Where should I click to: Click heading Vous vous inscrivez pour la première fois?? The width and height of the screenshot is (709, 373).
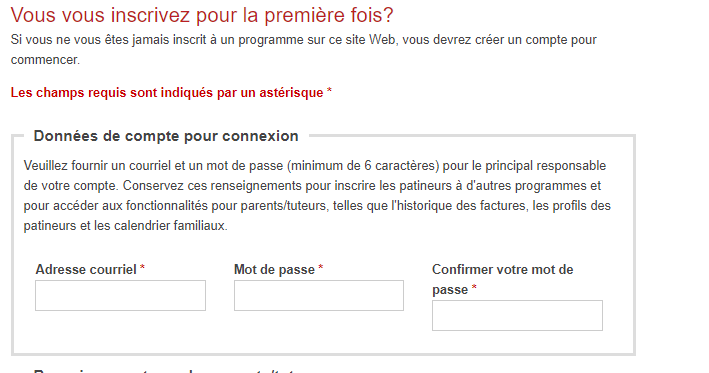coord(202,15)
